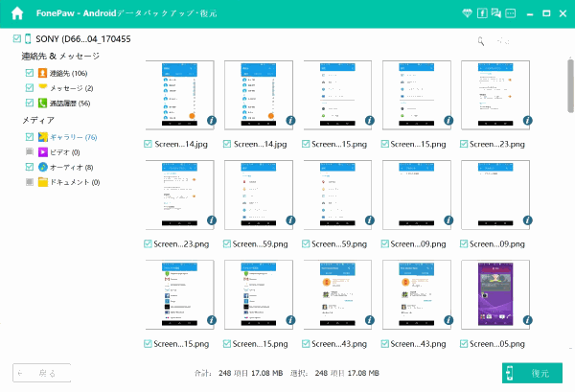
Task: Uncheck 連絡先 (106) checkbox
Action: coord(30,73)
